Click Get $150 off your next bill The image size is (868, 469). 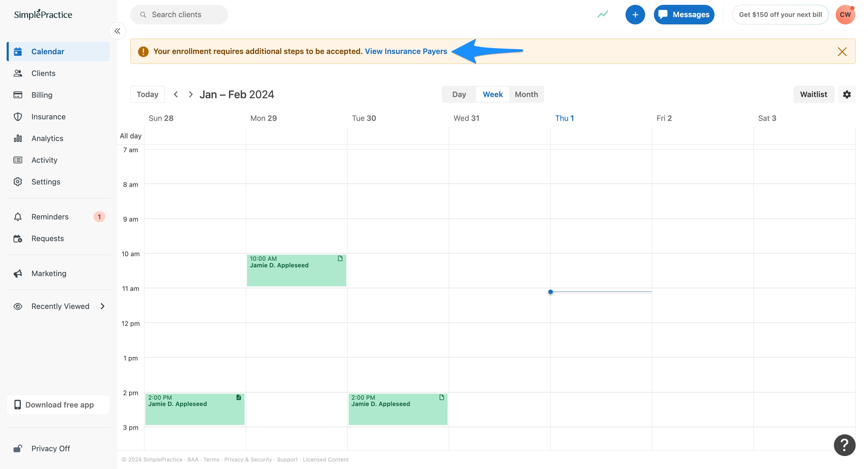pos(780,14)
